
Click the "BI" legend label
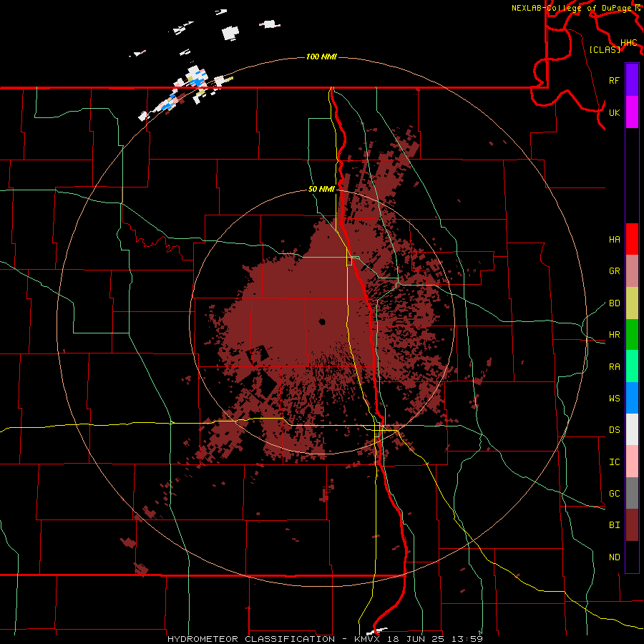click(614, 525)
